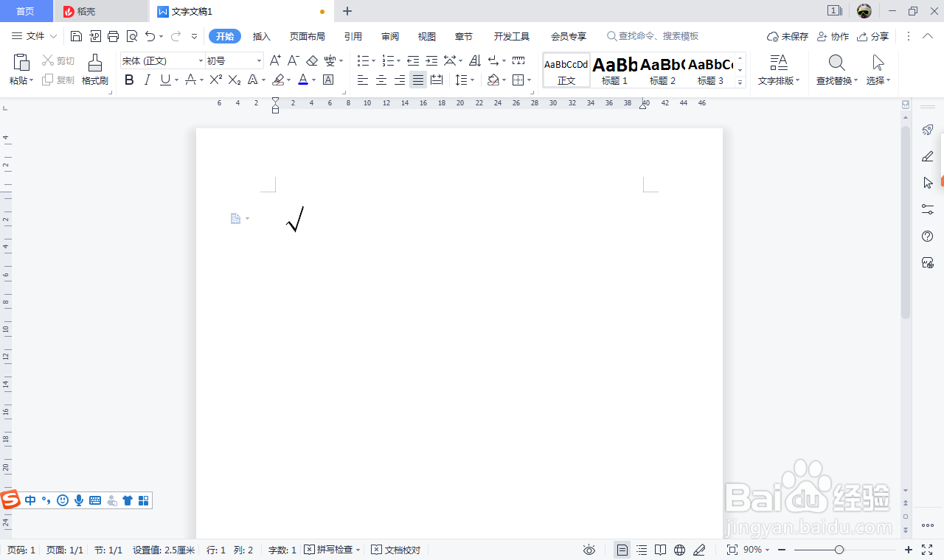Viewport: 944px width, 560px height.
Task: Click the eye protection mode icon in status bar
Action: click(589, 550)
